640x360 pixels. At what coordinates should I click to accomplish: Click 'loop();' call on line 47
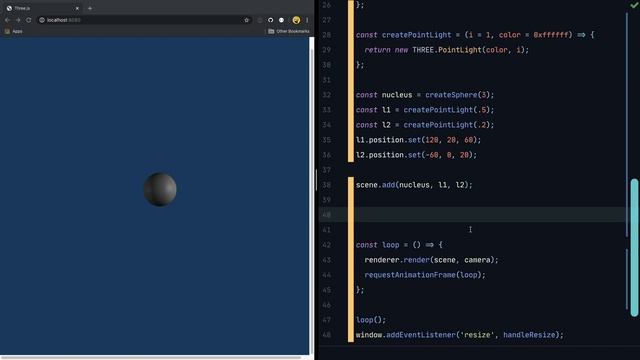click(371, 320)
